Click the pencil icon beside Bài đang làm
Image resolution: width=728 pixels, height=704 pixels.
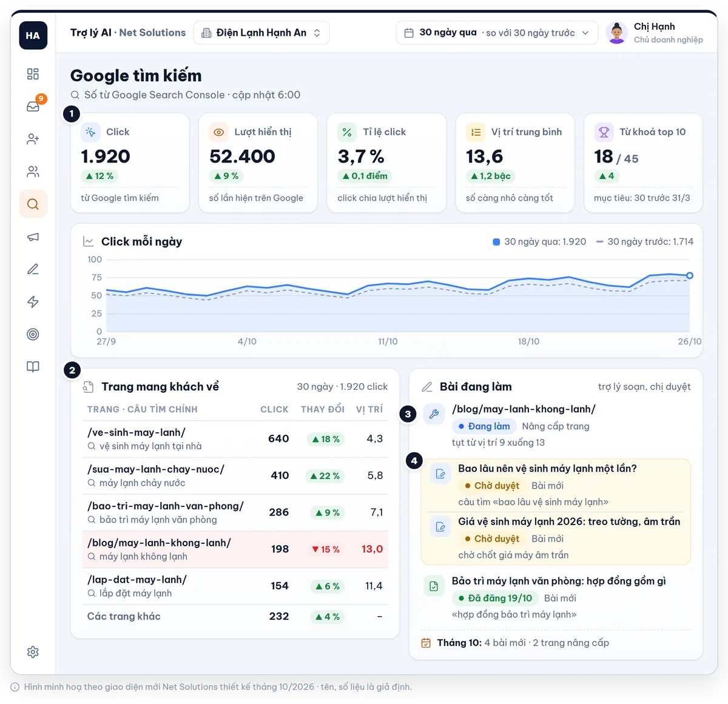(427, 387)
